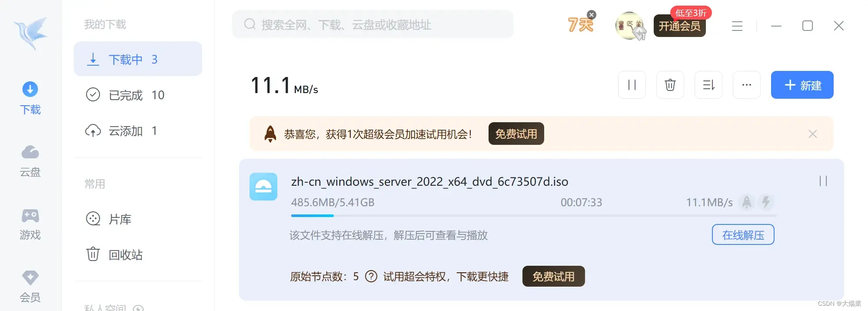This screenshot has width=868, height=311.
Task: Open the sort order toolbar icon
Action: [708, 85]
